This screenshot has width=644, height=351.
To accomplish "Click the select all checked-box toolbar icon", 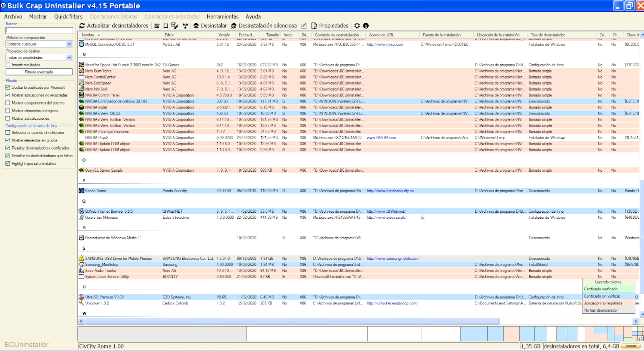I will [x=157, y=26].
